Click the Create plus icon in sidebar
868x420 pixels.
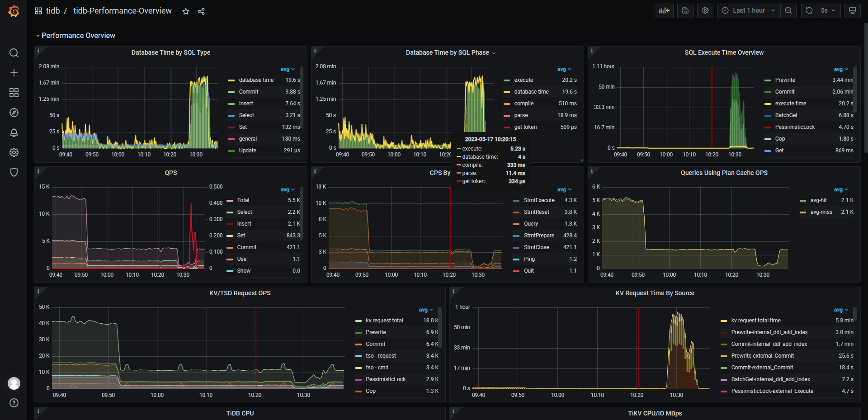click(x=14, y=73)
